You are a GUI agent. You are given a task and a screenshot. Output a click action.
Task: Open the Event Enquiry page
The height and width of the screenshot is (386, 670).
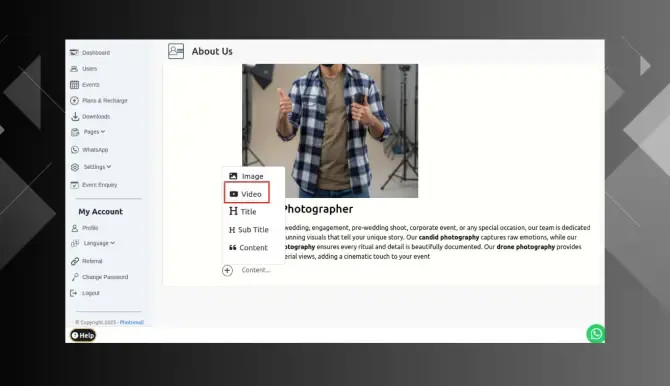(x=100, y=185)
